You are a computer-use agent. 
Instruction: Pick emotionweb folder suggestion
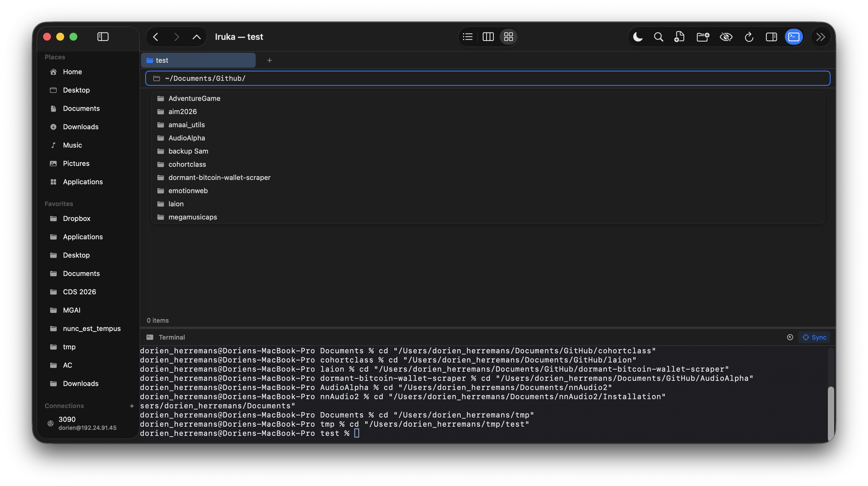coord(488,190)
